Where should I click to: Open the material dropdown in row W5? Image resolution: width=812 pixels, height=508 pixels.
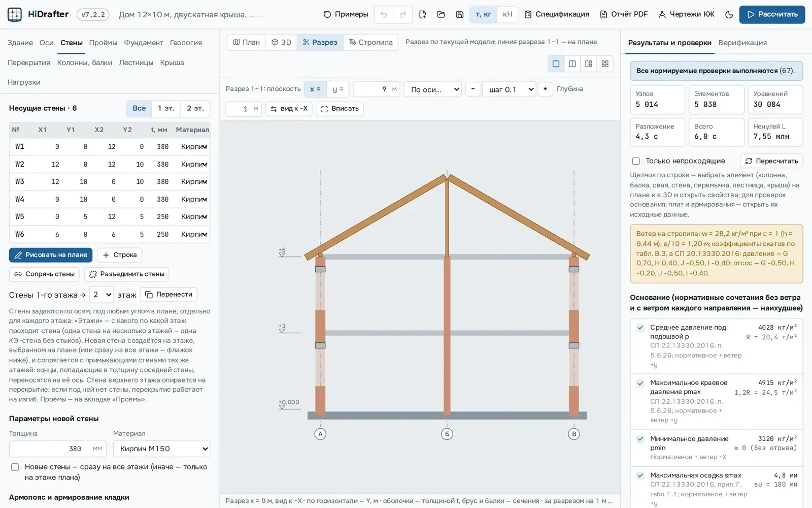(194, 217)
